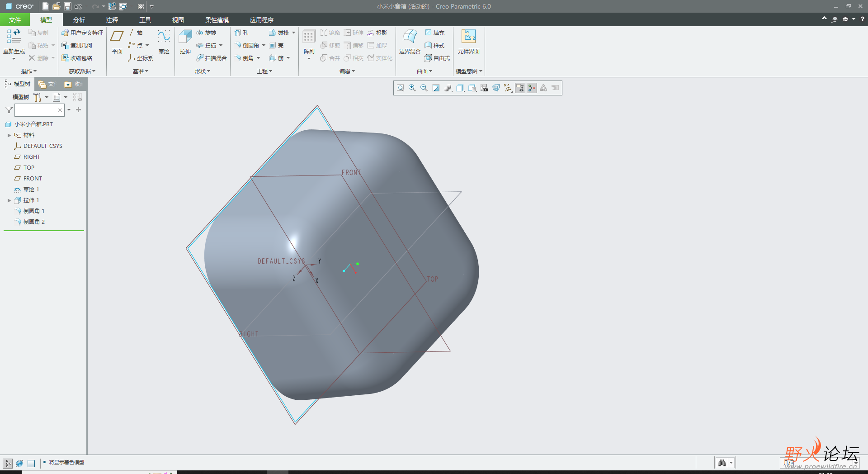Image resolution: width=868 pixels, height=474 pixels.
Task: Select the 旋转 revolve tool
Action: (x=206, y=33)
